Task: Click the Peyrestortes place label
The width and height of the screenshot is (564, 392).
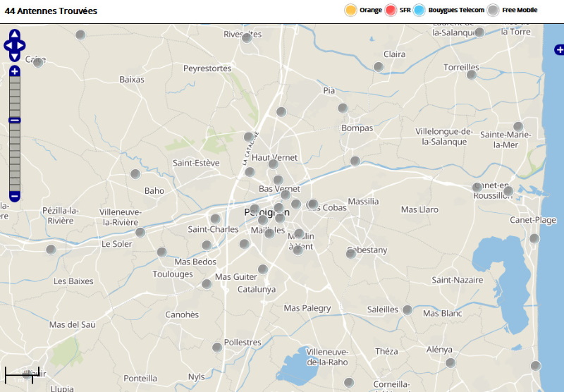Action: click(x=207, y=68)
